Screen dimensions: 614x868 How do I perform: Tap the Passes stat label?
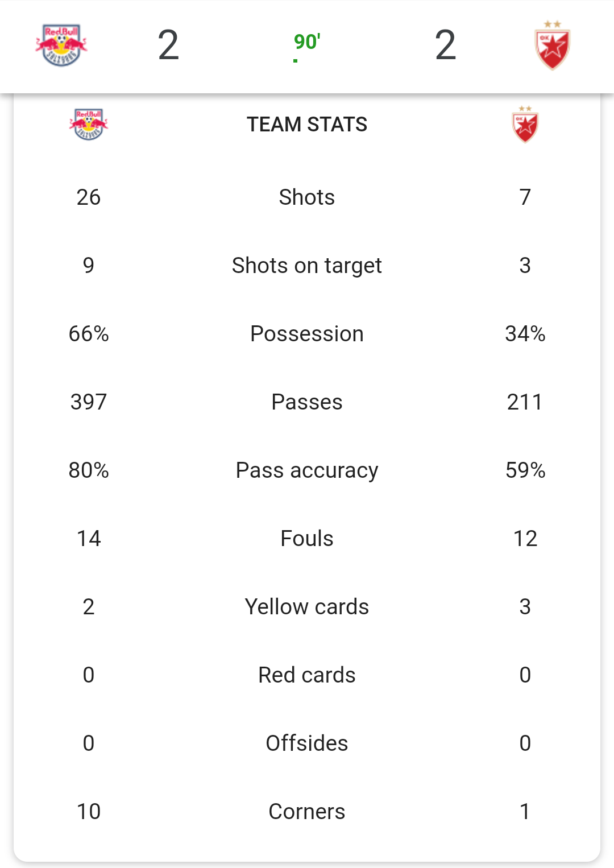pyautogui.click(x=307, y=402)
